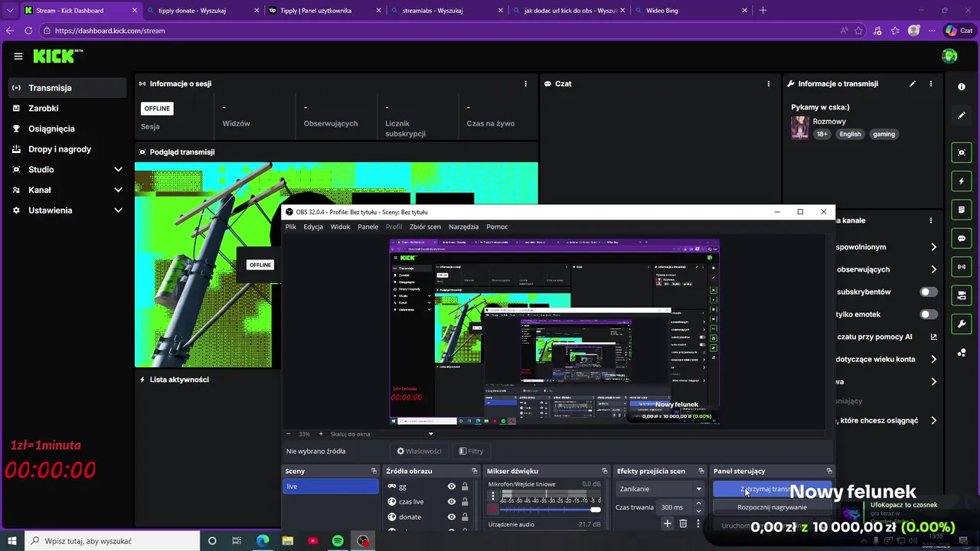Open OBS Pomoc menu
Viewport: 980px width, 551px height.
[x=497, y=227]
